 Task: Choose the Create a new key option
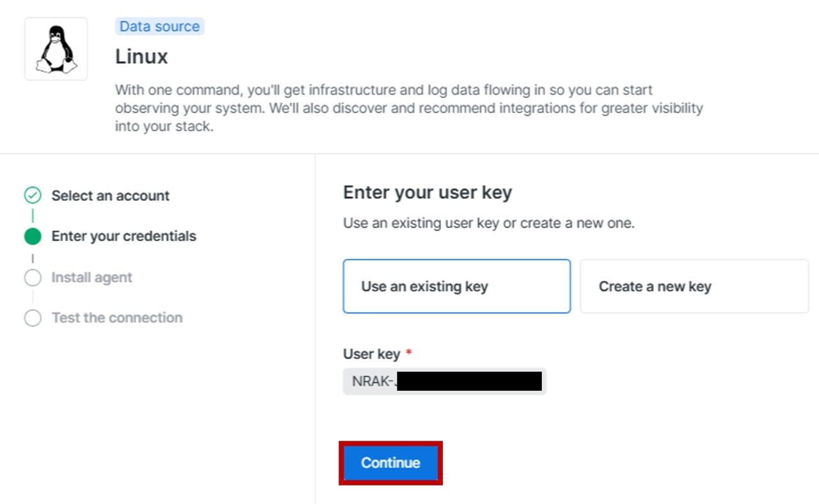694,286
